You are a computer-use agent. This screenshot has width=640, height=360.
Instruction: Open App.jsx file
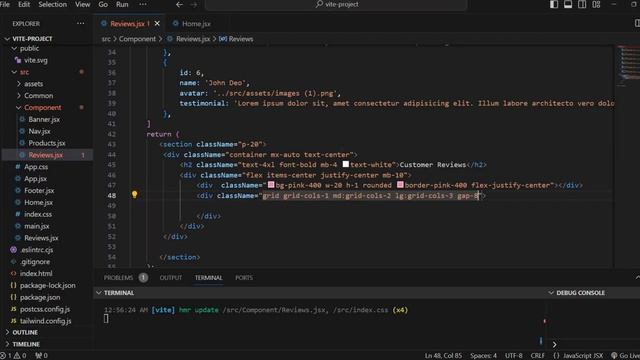point(35,178)
